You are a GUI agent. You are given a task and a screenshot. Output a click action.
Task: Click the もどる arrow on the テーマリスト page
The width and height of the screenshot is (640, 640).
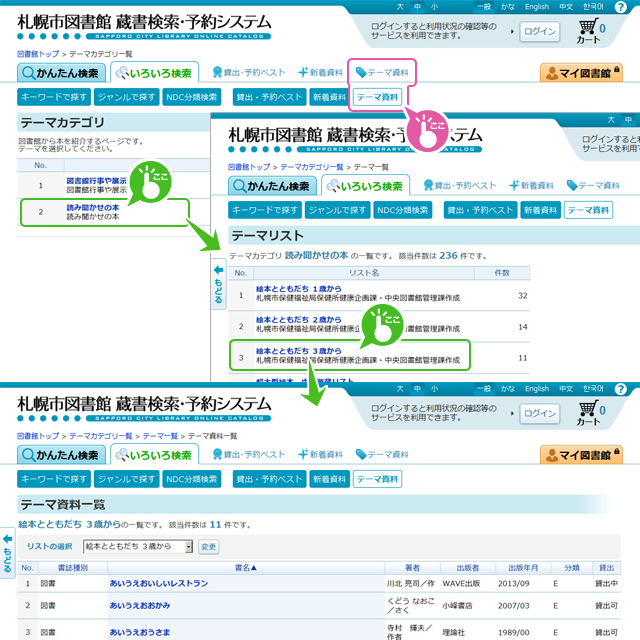pos(218,284)
